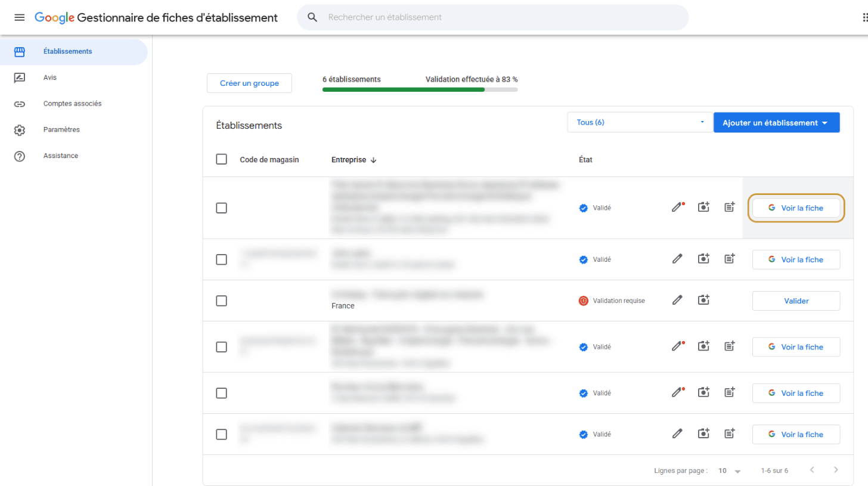Edit the first listed establishment with the pencil icon

pos(677,208)
